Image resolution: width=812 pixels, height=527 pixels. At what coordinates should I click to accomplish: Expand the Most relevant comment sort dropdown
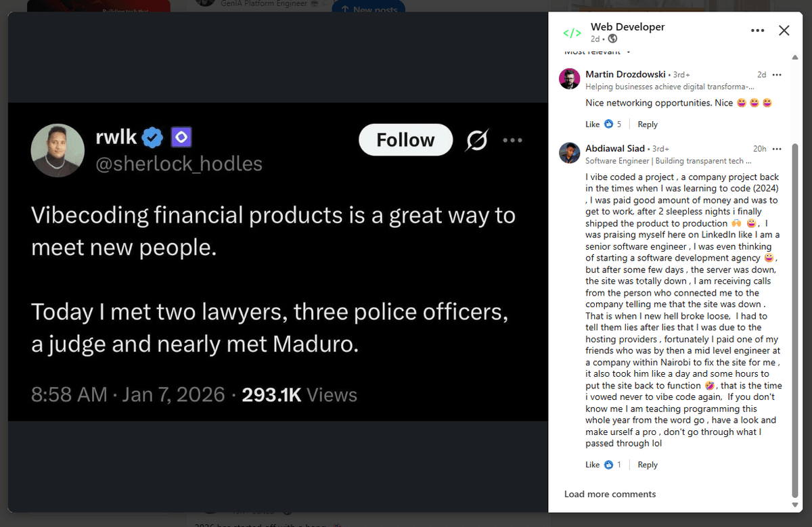[598, 51]
